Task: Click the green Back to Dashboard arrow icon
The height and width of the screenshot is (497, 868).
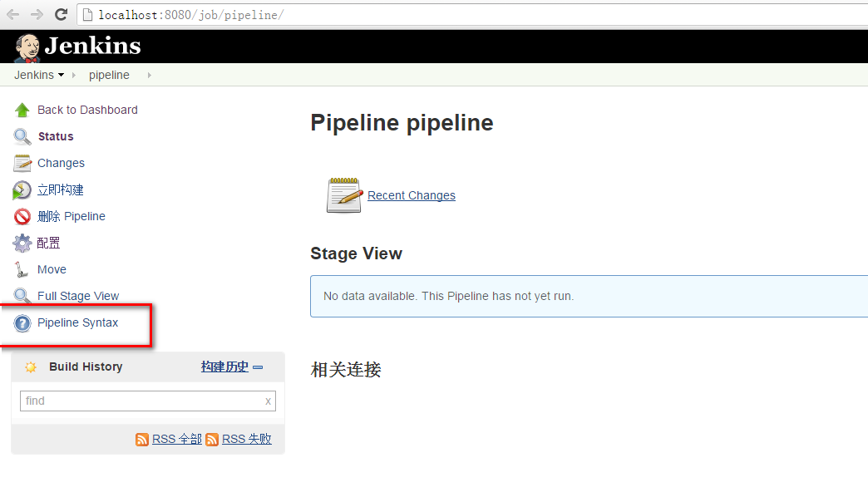Action: tap(22, 111)
